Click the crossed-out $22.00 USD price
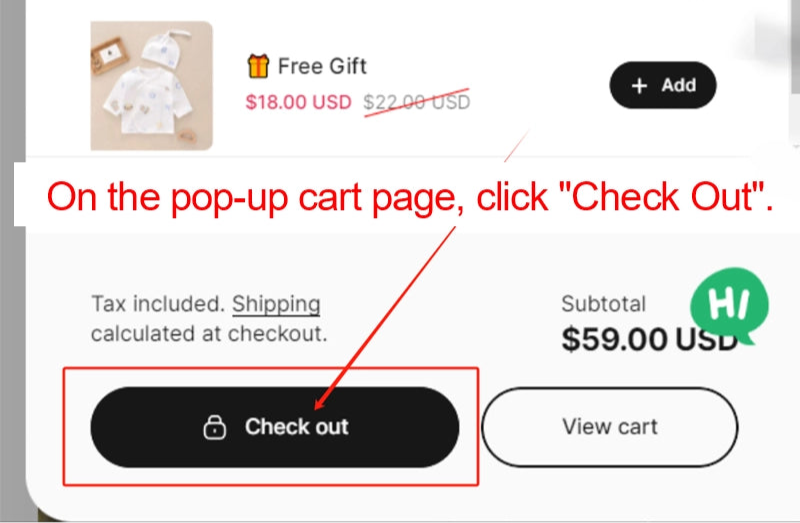 coord(416,102)
